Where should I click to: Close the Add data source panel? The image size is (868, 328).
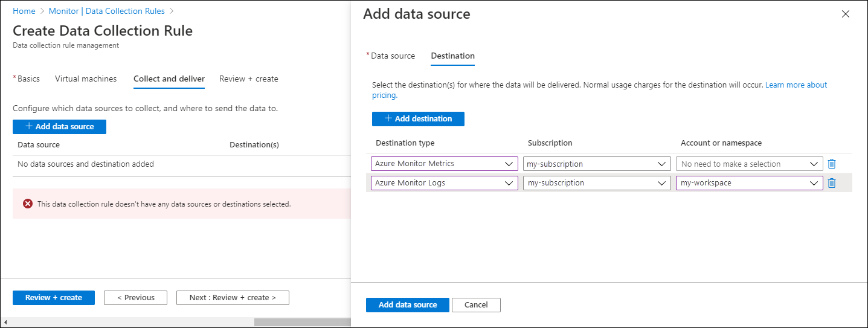tap(845, 14)
